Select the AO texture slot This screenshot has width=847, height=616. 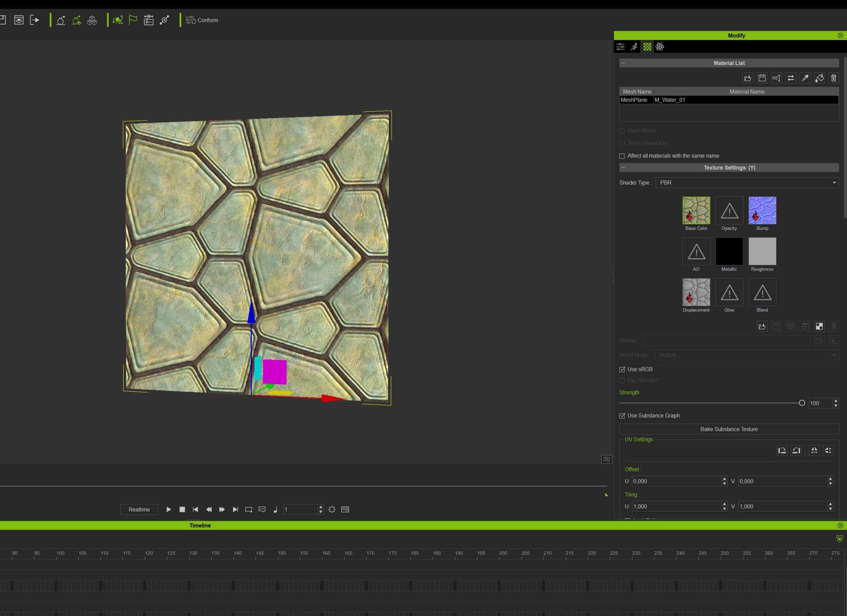[x=696, y=251]
